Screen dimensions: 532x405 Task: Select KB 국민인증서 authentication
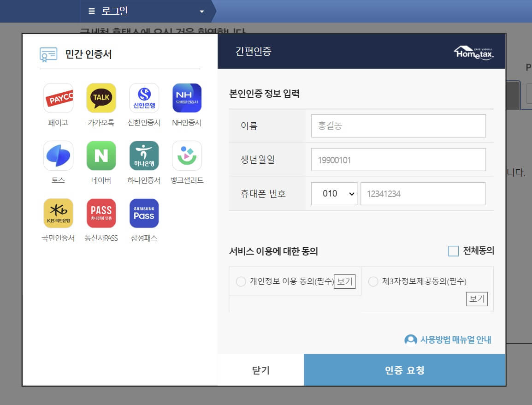(58, 213)
